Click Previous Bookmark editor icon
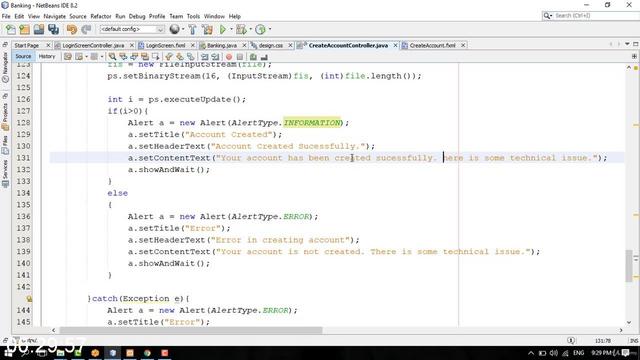The height and width of the screenshot is (360, 640). click(x=169, y=57)
